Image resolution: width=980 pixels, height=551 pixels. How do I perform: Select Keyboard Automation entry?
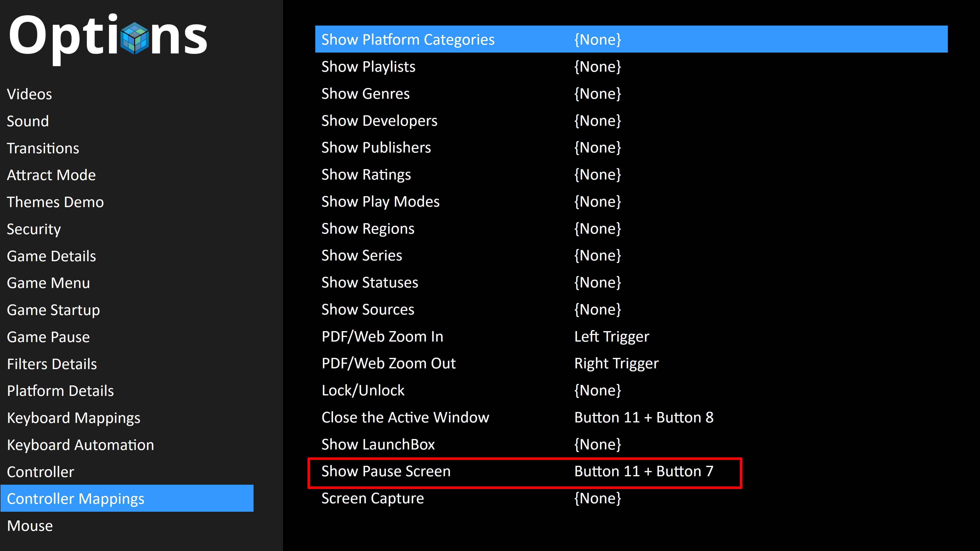pos(80,445)
